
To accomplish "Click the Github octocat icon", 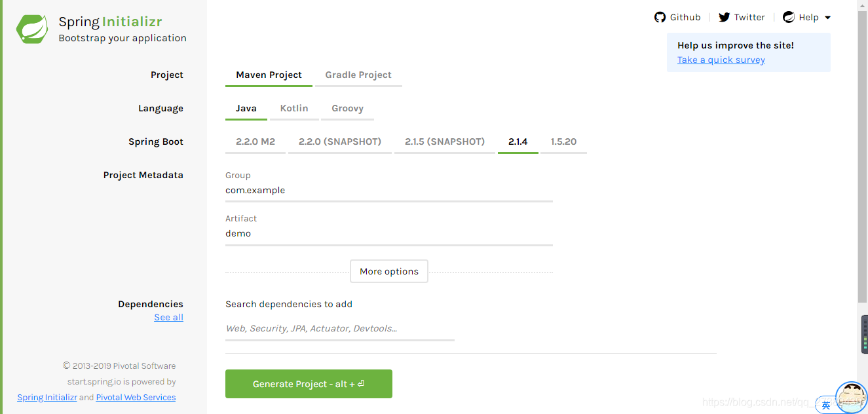I will (x=660, y=17).
